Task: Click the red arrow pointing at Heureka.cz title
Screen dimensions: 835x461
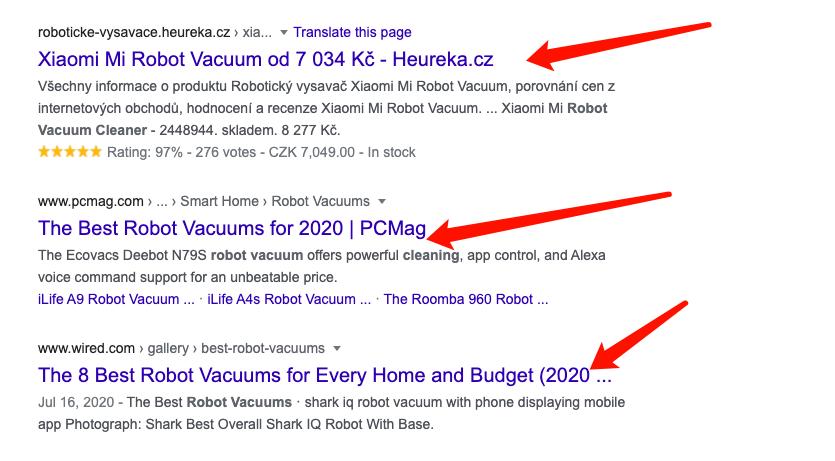Action: (618, 46)
